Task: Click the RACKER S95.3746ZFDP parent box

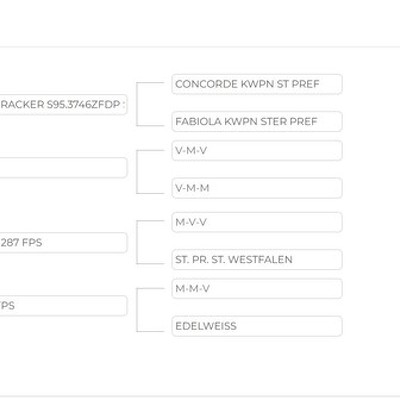Action: [63, 105]
